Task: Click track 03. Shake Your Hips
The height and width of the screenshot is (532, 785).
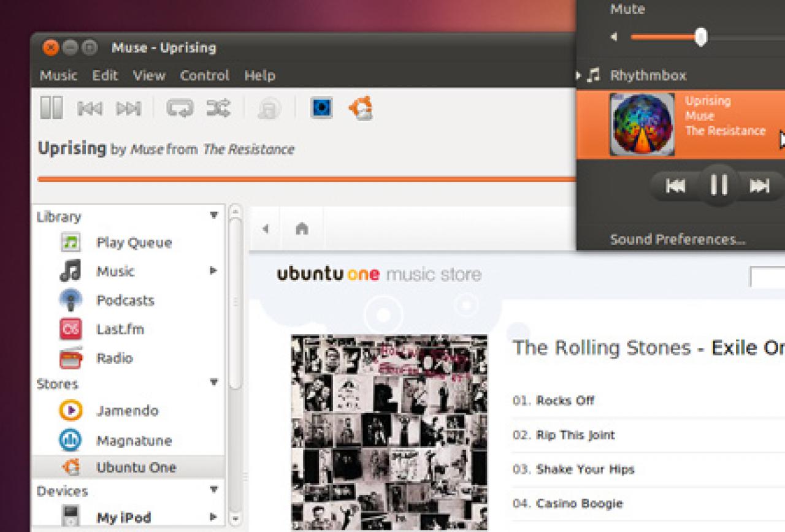Action: (573, 469)
